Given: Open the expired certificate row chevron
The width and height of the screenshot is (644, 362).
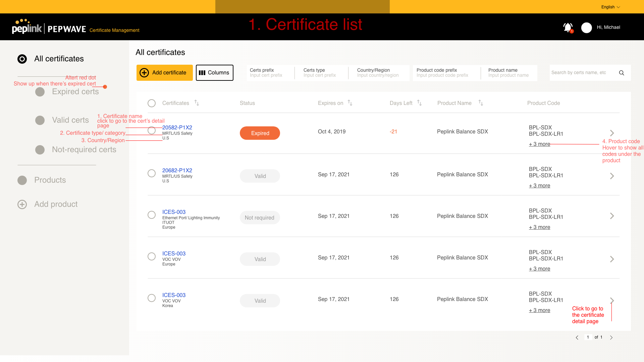Looking at the screenshot, I should click(612, 133).
